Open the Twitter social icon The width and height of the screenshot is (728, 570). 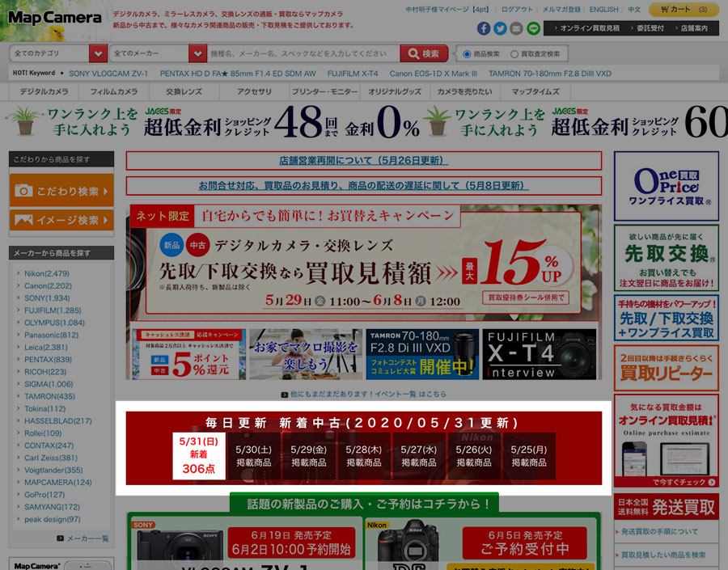(500, 28)
